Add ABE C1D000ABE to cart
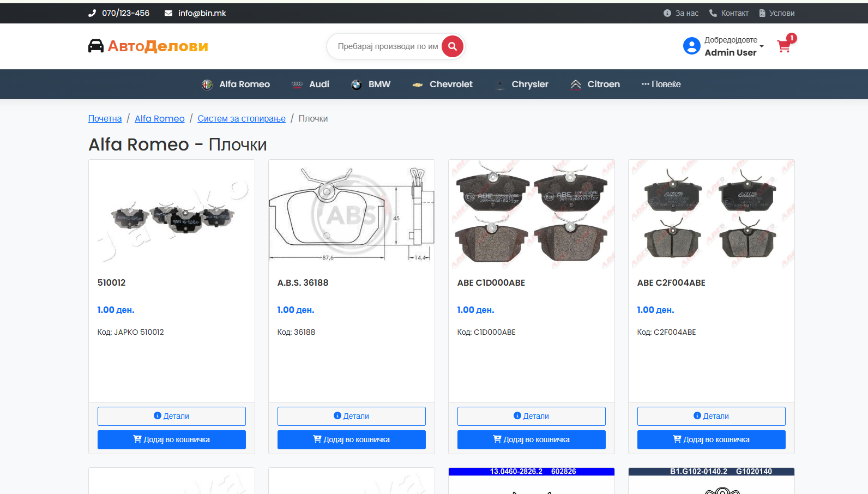Viewport: 868px width, 494px height. pyautogui.click(x=531, y=439)
